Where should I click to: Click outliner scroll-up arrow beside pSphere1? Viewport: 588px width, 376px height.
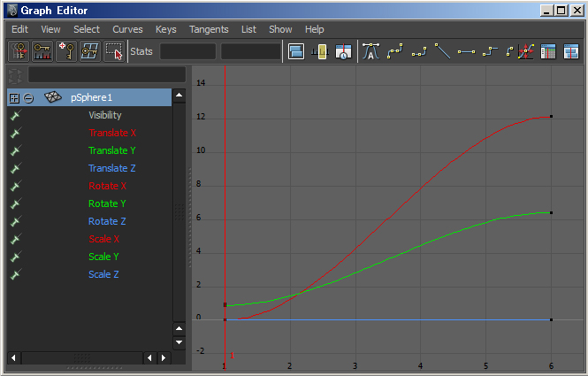(179, 96)
